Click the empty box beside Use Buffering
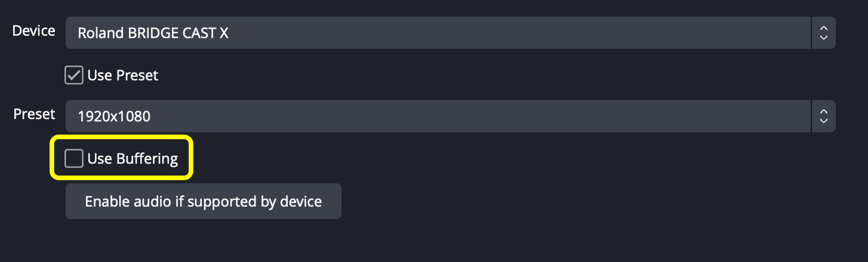Screen dimensions: 868x262 tap(74, 159)
